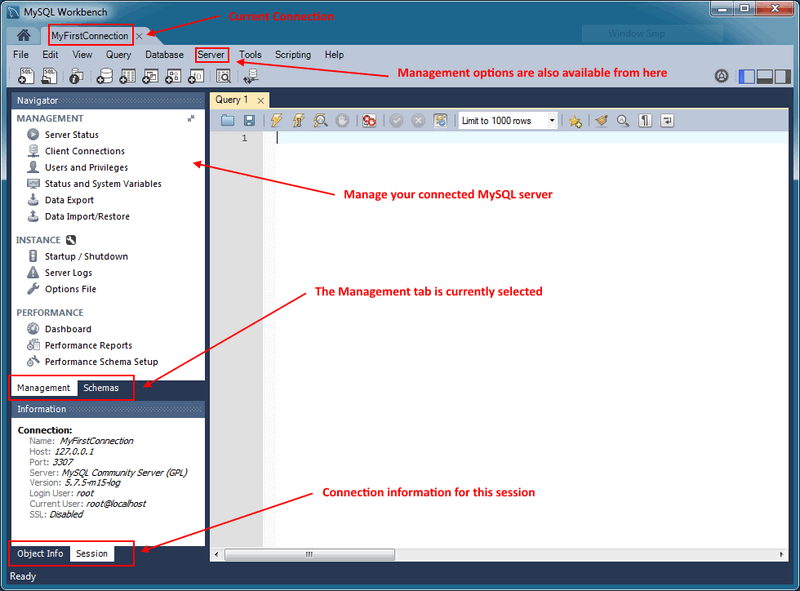The height and width of the screenshot is (591, 800).
Task: Open Workbench preferences gear icon
Action: [721, 76]
